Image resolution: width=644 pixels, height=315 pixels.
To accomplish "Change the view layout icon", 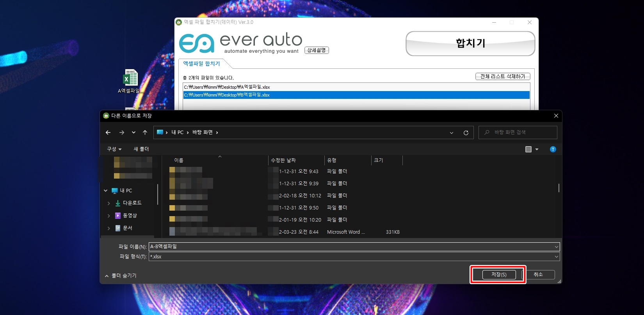I will pos(528,149).
